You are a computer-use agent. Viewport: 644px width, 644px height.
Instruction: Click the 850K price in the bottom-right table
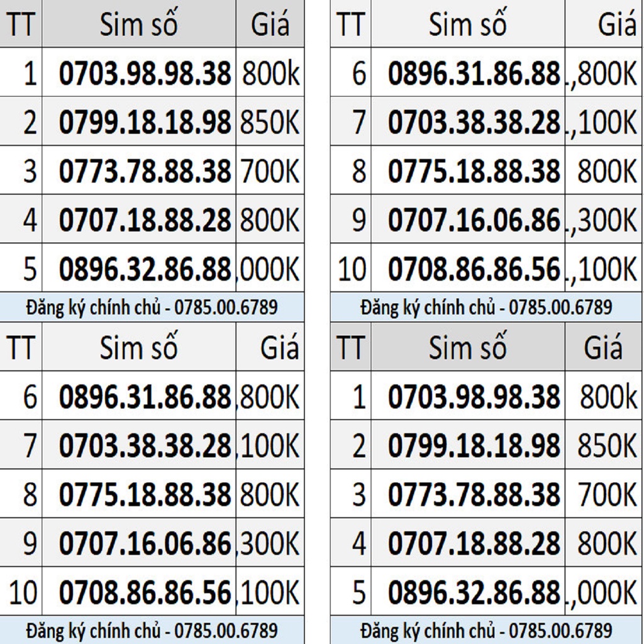coord(607,446)
